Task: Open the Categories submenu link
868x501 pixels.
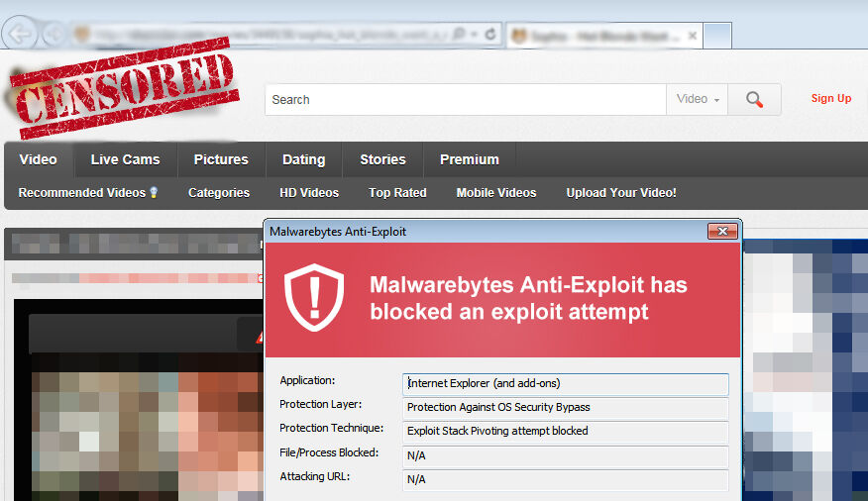Action: (x=219, y=192)
